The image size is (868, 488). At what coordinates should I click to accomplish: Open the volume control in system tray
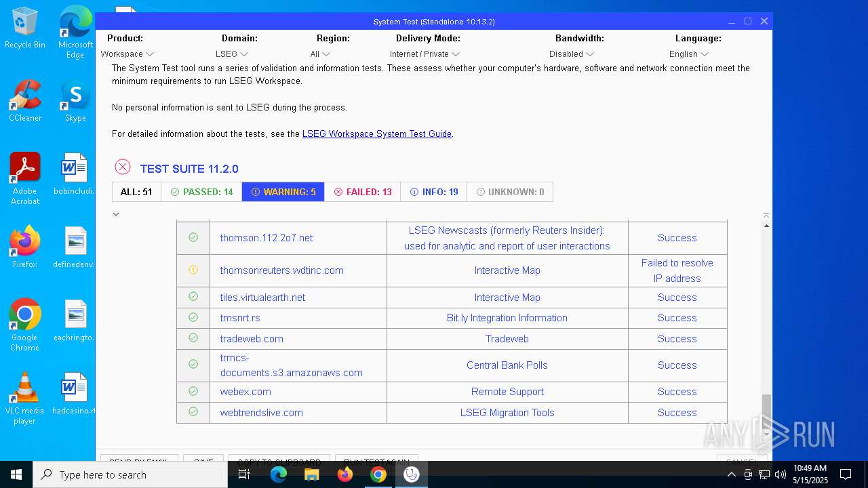[781, 474]
